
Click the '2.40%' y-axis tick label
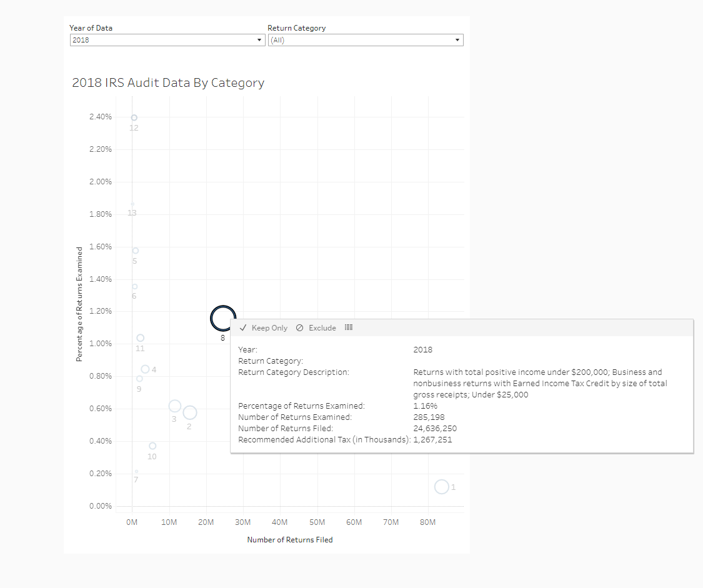pyautogui.click(x=101, y=116)
